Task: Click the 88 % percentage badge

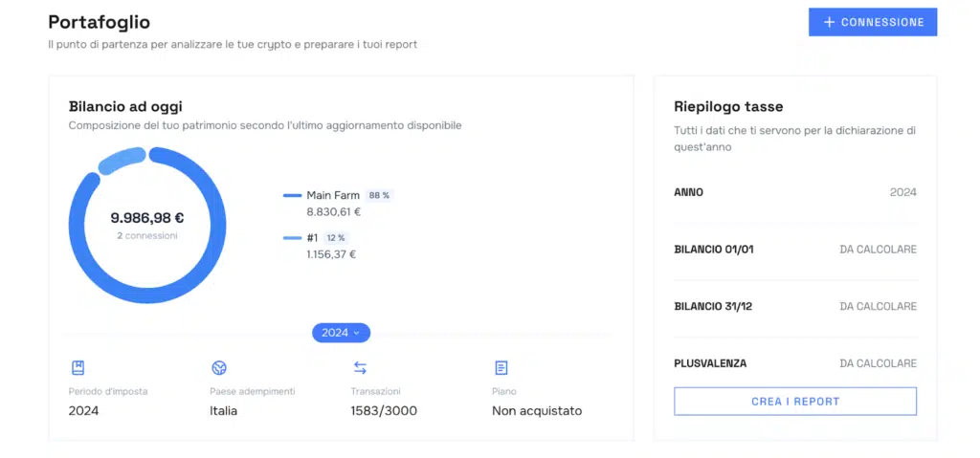Action: pyautogui.click(x=379, y=195)
